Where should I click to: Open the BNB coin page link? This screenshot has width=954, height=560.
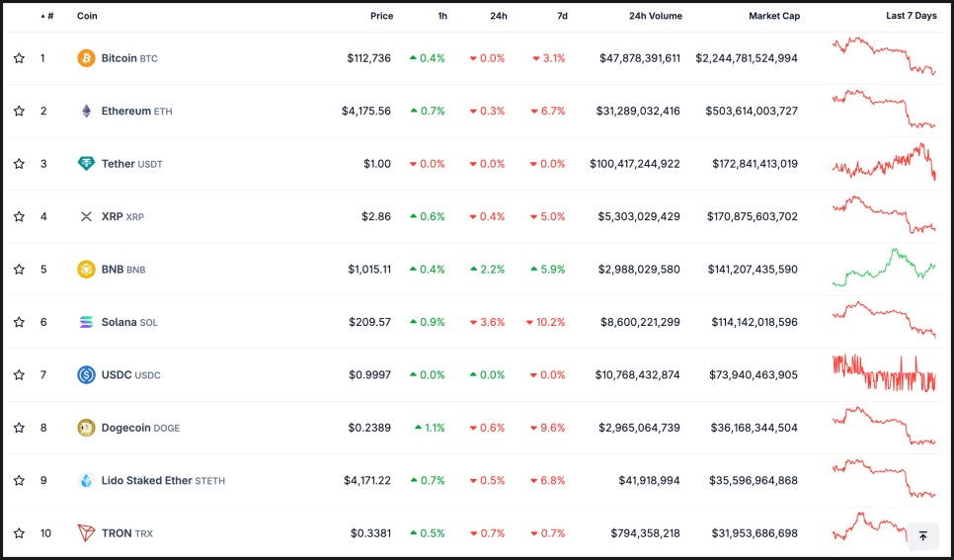(122, 269)
